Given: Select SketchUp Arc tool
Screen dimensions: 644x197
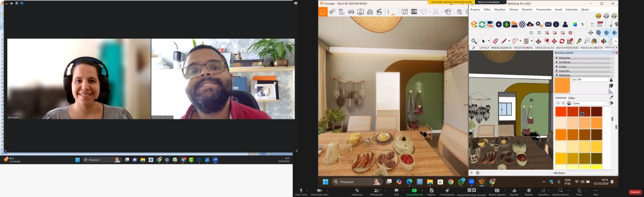Looking at the screenshot, I should pyautogui.click(x=515, y=41).
